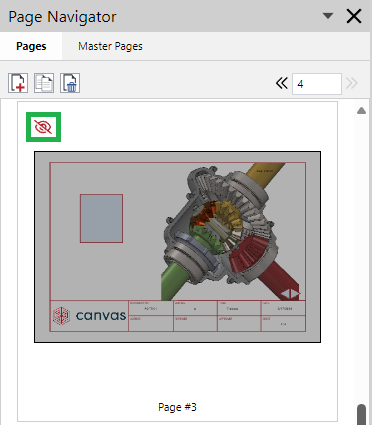This screenshot has height=425, width=372.
Task: Click the page number field showing 4
Action: point(317,84)
